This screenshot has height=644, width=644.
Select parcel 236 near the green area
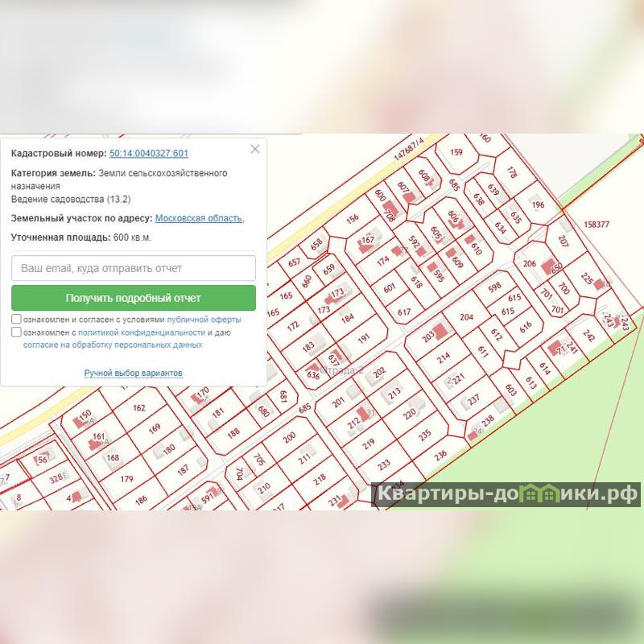click(x=440, y=455)
